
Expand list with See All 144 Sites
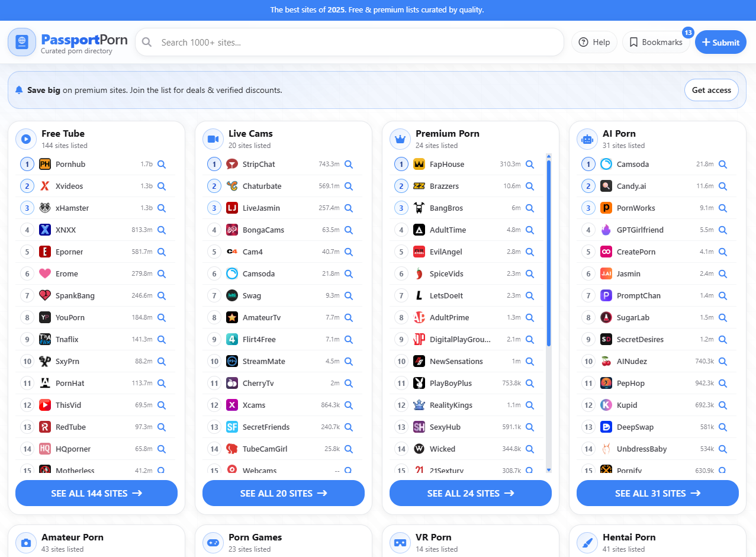[x=96, y=493]
